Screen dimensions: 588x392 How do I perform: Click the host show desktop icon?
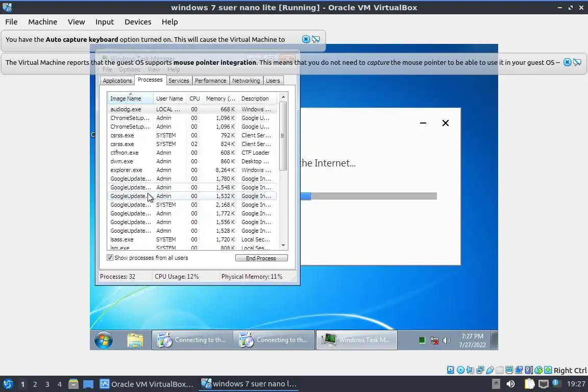88,384
